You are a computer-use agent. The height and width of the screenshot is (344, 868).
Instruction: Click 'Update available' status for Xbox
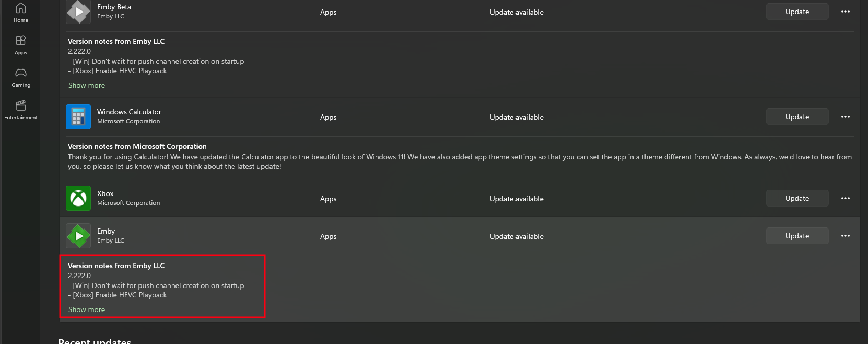[517, 199]
